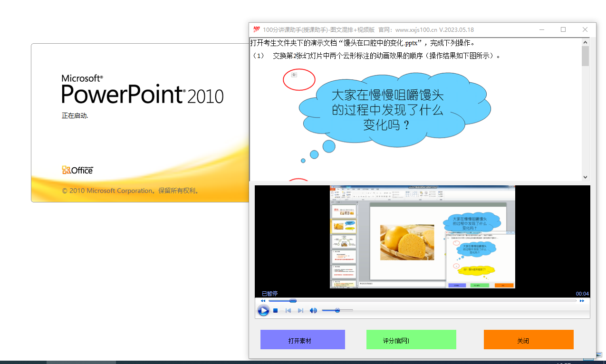Click the orange 关闭 button
Screen dimensions: 606x364
click(529, 340)
